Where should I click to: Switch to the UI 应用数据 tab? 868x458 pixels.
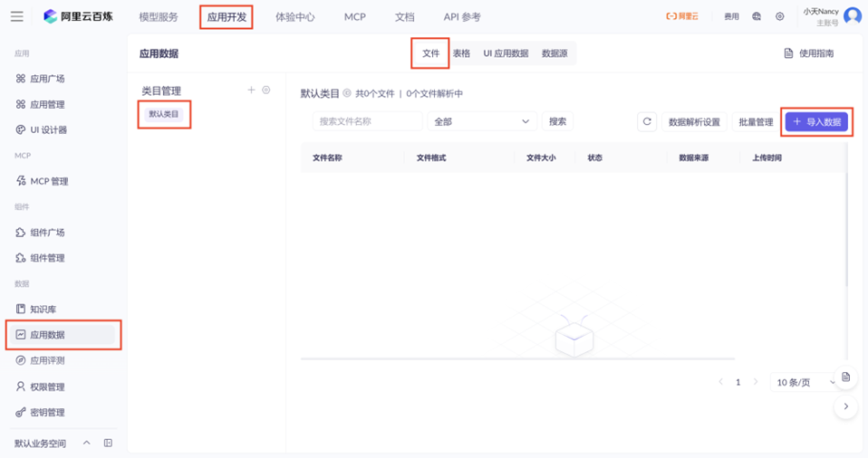tap(506, 53)
